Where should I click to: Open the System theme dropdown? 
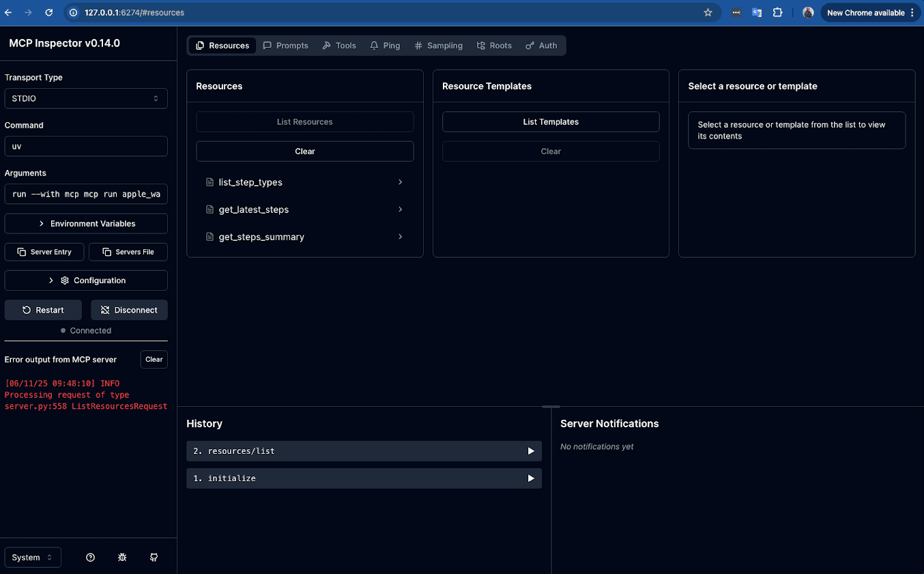pyautogui.click(x=33, y=558)
